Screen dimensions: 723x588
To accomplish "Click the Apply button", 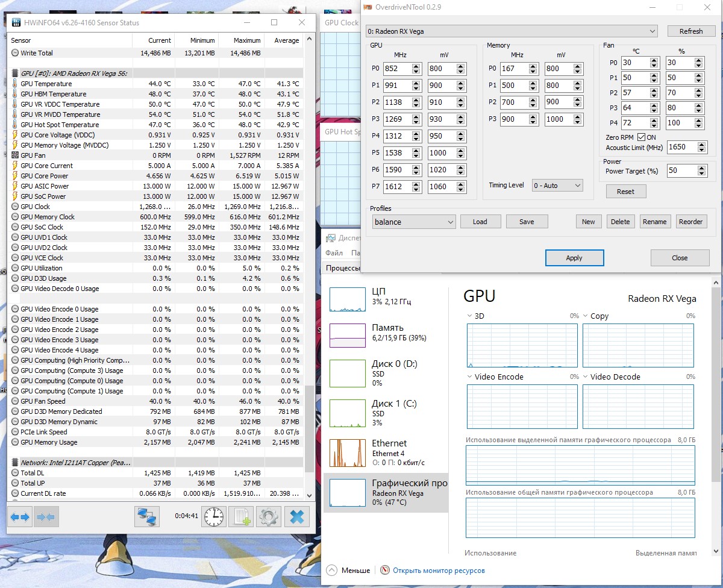I will click(574, 258).
